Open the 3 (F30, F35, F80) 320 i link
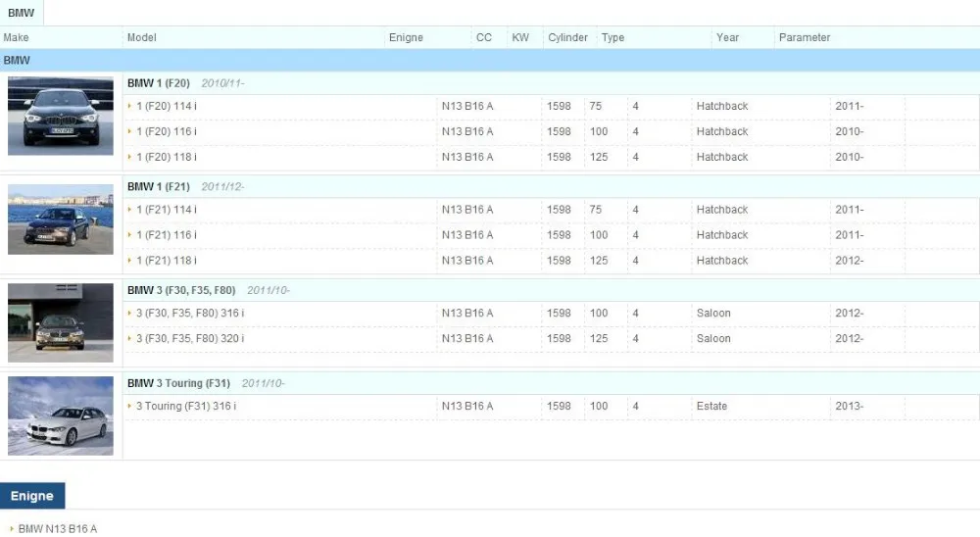Screen dimensions: 980x537 point(190,338)
